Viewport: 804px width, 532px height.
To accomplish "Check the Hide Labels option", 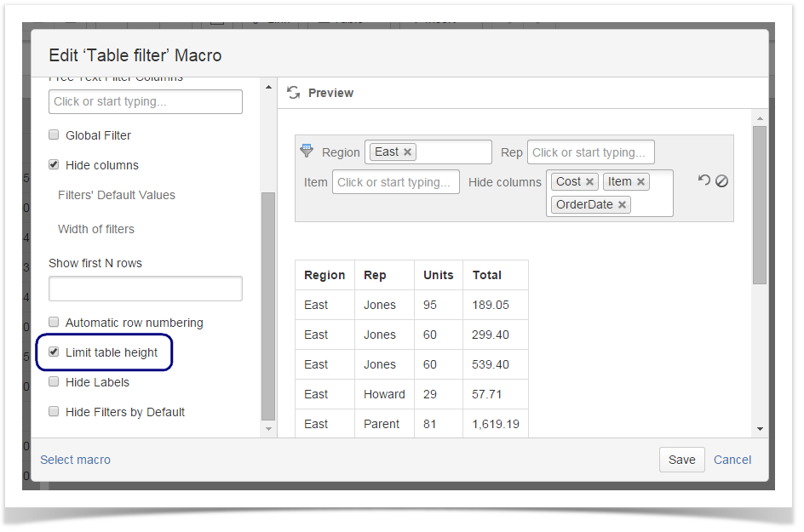I will 54,382.
